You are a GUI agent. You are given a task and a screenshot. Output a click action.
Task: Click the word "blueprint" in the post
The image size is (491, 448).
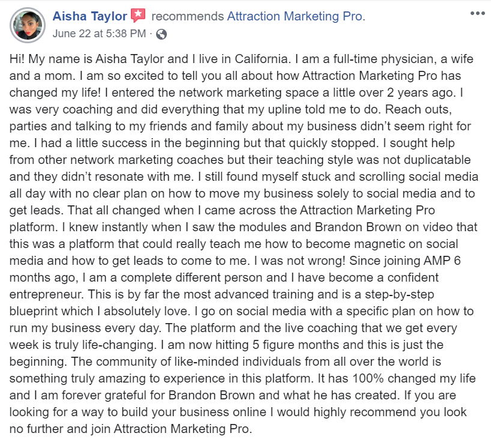click(x=34, y=312)
